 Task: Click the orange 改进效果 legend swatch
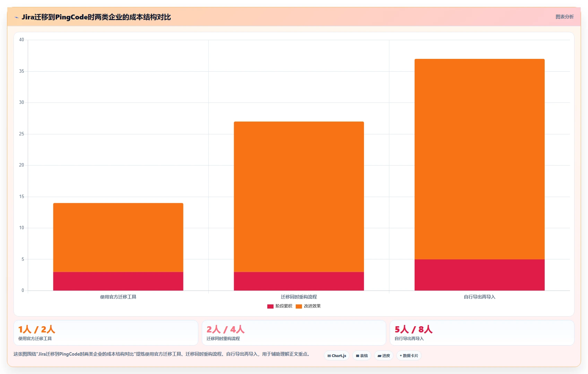(299, 306)
